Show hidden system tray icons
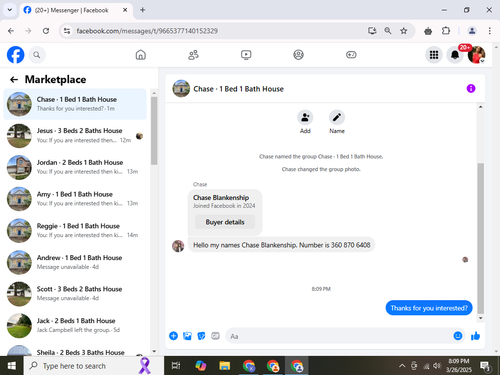Screen dimensions: 500x375 click(402, 366)
